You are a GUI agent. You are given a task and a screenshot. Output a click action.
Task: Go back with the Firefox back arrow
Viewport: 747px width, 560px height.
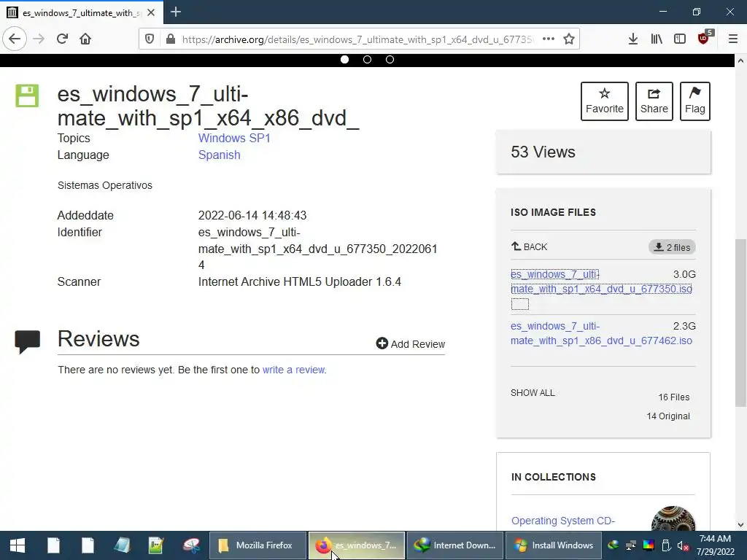click(x=15, y=39)
